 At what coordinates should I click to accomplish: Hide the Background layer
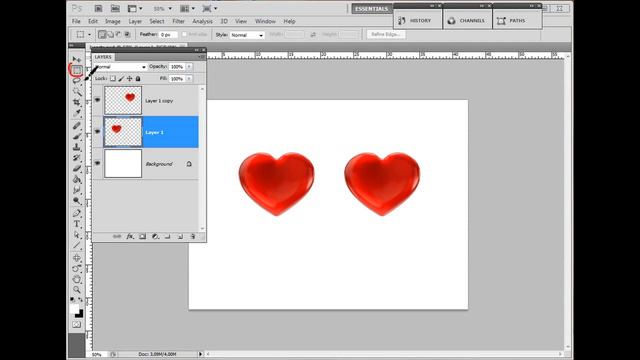click(x=98, y=163)
